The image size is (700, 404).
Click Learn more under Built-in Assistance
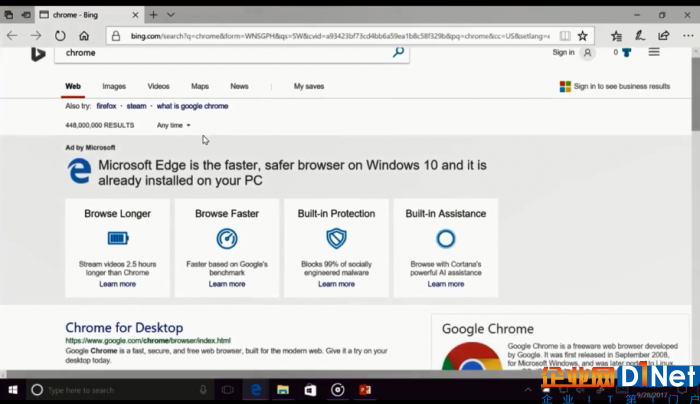coord(446,284)
